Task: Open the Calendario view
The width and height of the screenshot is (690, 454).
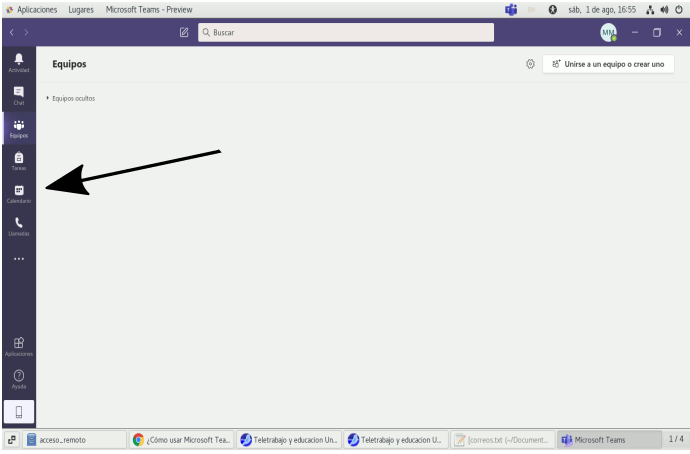Action: [19, 193]
